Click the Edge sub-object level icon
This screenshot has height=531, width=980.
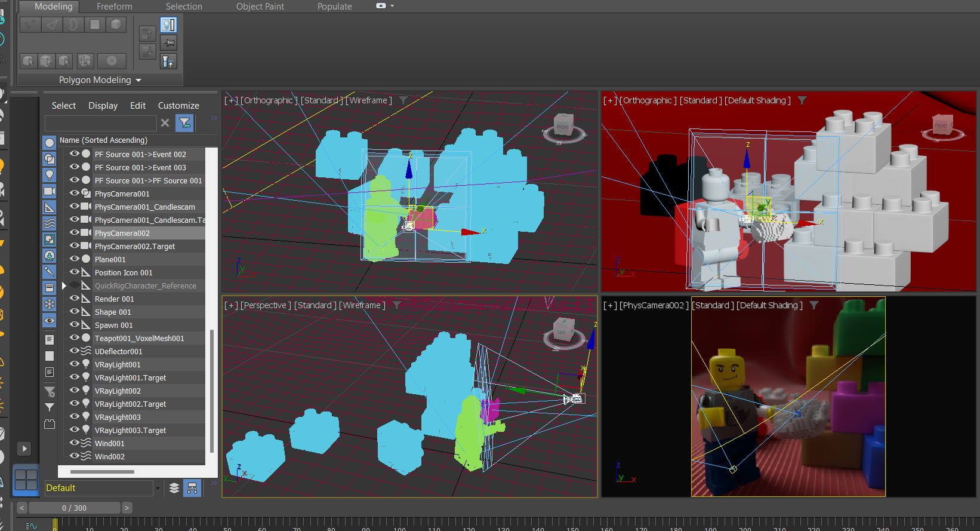click(52, 24)
